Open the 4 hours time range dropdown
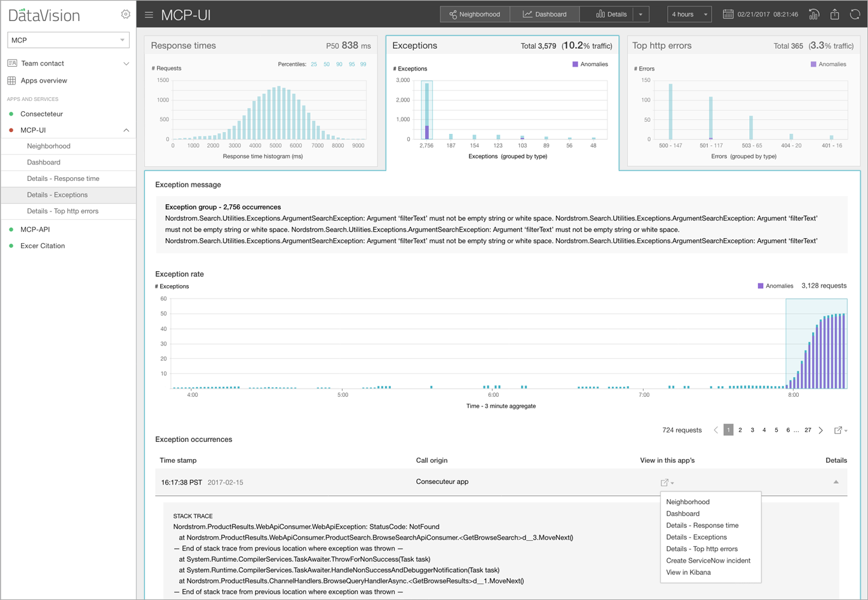Viewport: 868px width, 600px height. pos(689,14)
